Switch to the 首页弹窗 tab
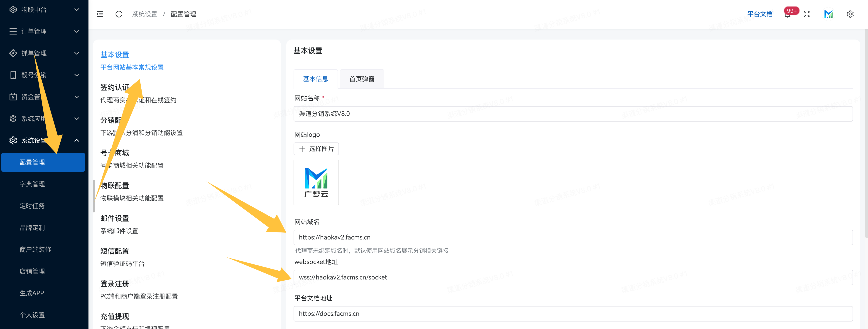Viewport: 868px width, 329px height. 362,79
